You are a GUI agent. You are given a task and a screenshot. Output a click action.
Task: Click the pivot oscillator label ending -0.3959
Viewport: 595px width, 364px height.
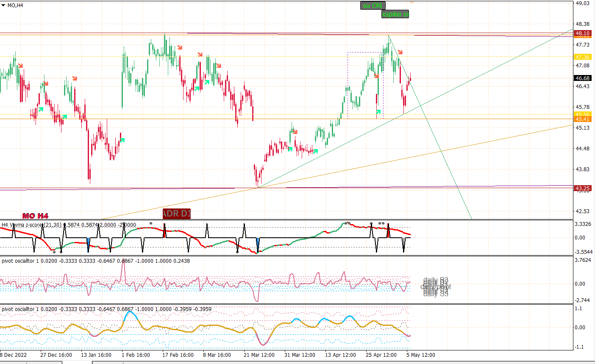(x=107, y=309)
